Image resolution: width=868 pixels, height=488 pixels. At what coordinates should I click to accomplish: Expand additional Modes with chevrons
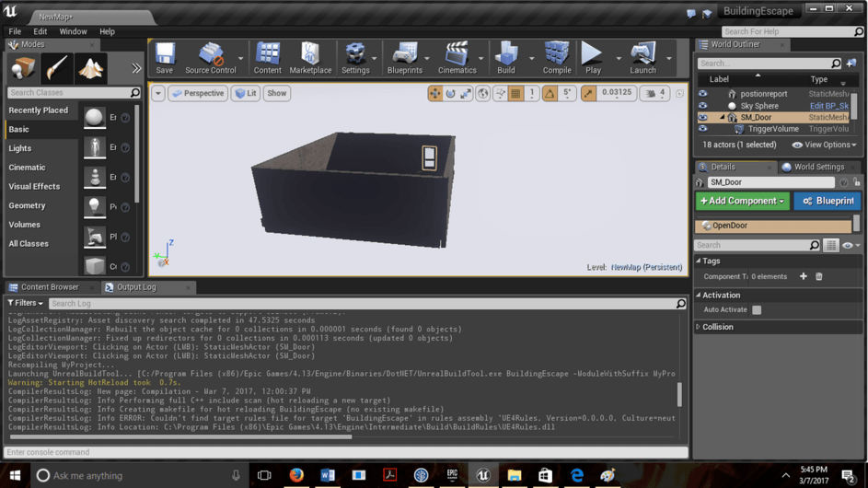click(x=136, y=68)
